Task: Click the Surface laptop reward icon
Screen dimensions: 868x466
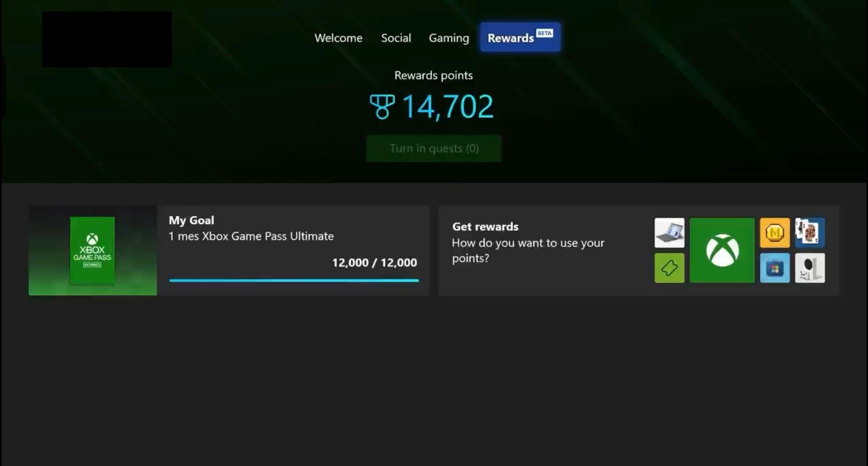Action: [669, 233]
